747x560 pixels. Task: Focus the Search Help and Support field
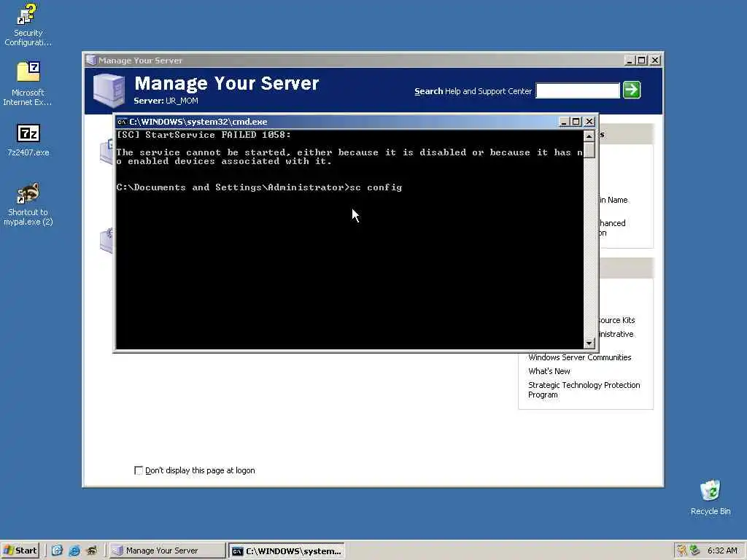[x=578, y=90]
